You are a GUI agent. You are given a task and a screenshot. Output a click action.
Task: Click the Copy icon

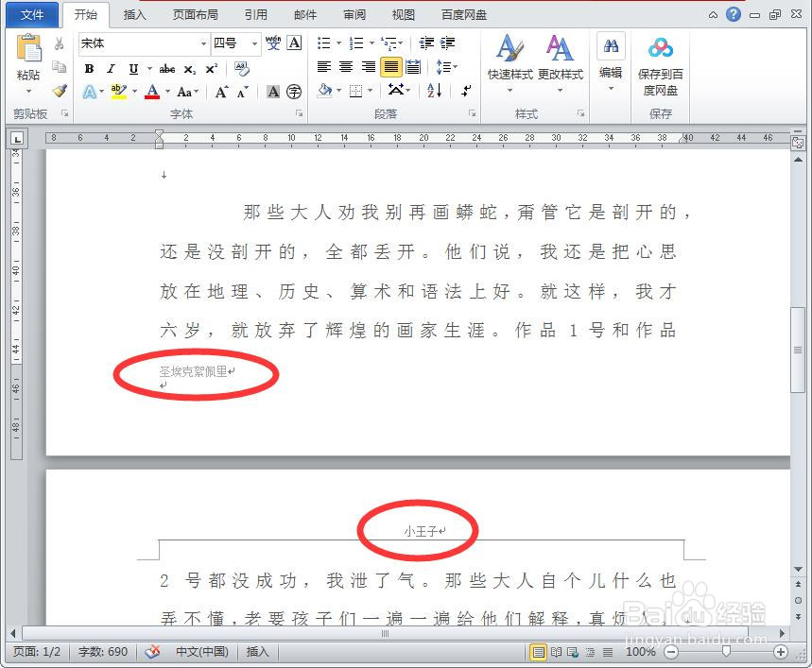pos(59,67)
